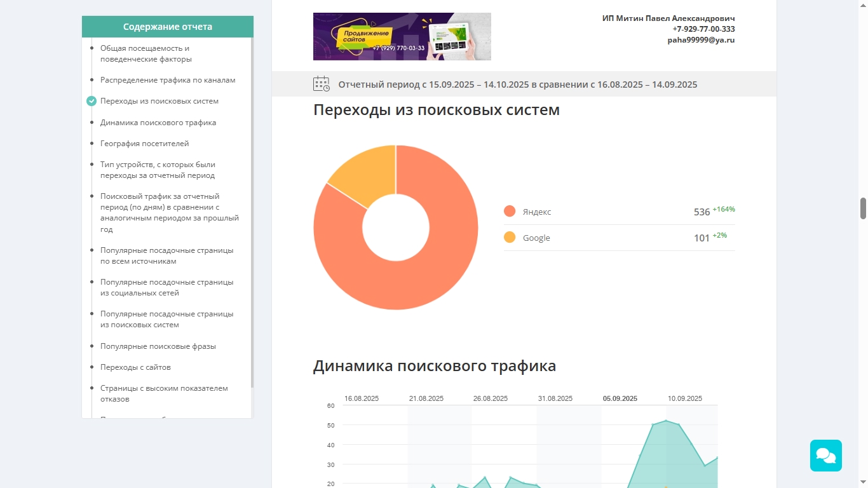Open Переходы с сайтов section

click(135, 367)
